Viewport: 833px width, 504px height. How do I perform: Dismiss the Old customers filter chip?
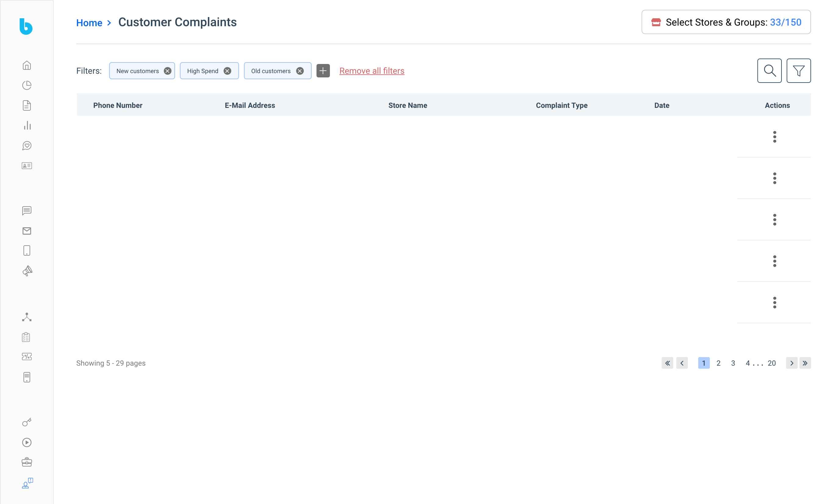point(300,71)
